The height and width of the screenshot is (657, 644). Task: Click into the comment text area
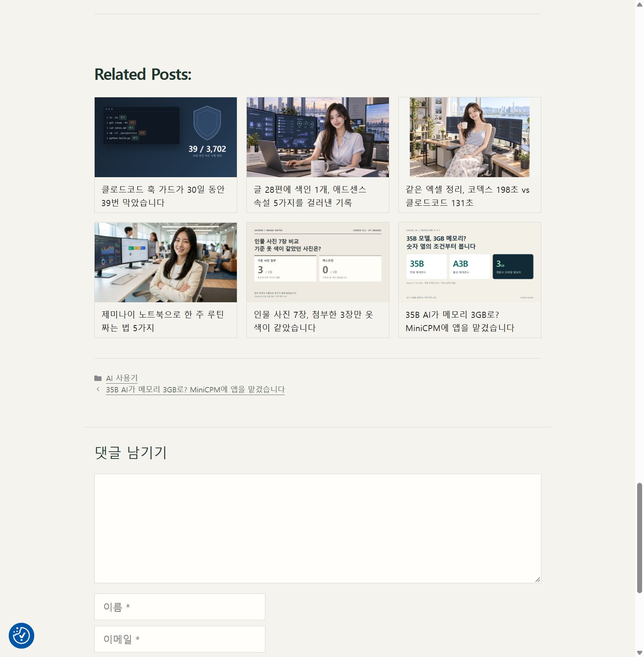tap(318, 528)
